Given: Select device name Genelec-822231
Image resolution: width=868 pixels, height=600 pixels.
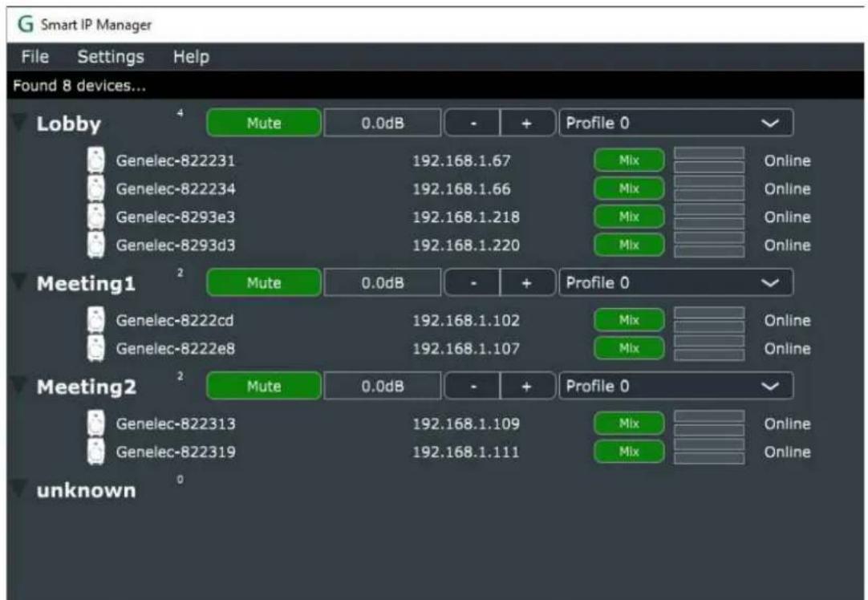Looking at the screenshot, I should pos(176,160).
